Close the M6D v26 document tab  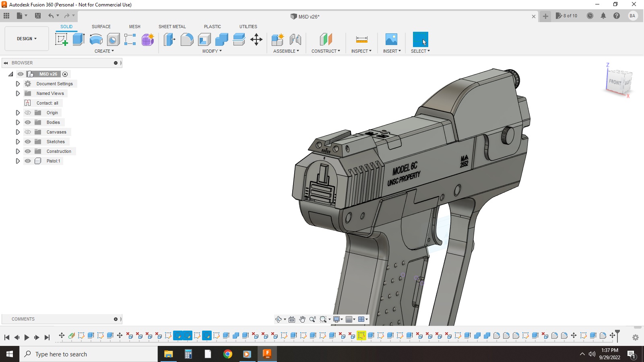[534, 16]
